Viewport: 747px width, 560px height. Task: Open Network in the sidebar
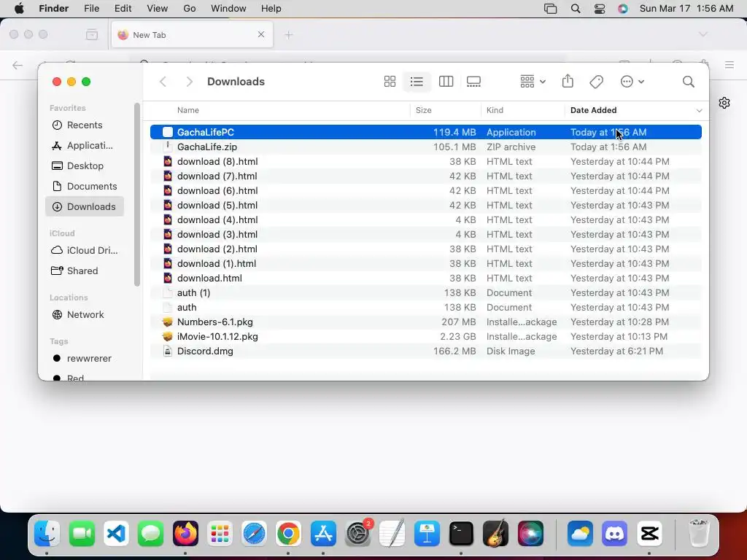[85, 314]
